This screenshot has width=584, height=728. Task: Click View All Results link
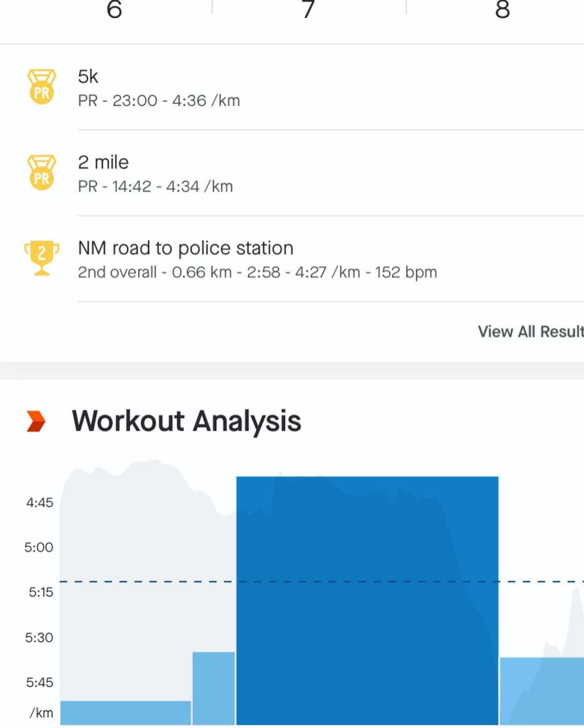click(x=530, y=331)
